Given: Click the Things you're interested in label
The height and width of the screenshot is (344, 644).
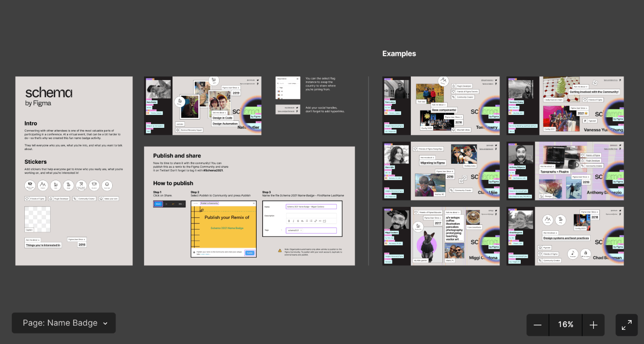Looking at the screenshot, I should 43,245.
